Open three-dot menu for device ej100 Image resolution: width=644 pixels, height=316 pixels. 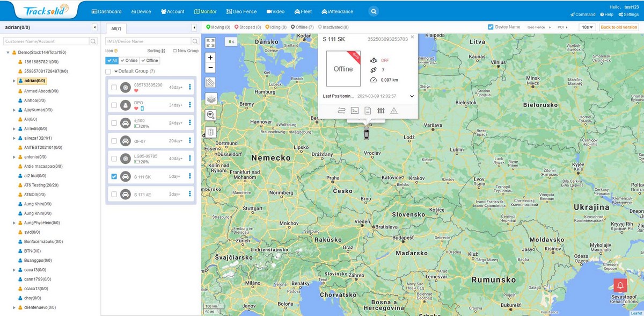(190, 123)
